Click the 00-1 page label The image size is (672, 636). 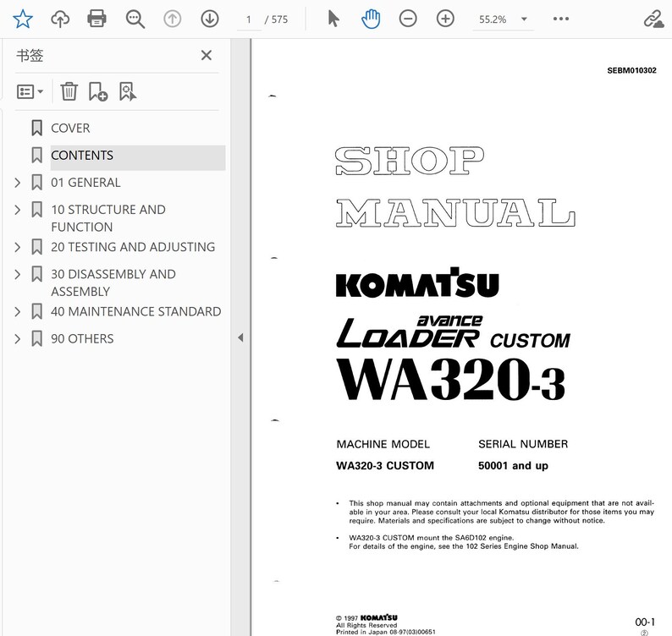tap(645, 622)
